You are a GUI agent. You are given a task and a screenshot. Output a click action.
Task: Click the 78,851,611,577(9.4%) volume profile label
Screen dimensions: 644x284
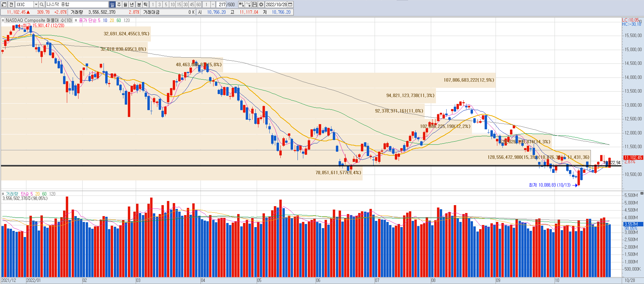click(338, 173)
